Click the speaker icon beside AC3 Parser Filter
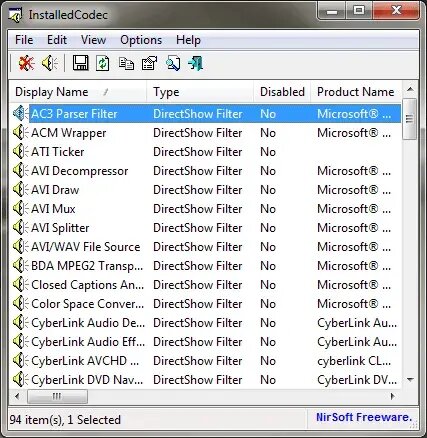This screenshot has height=438, width=427. (21, 114)
